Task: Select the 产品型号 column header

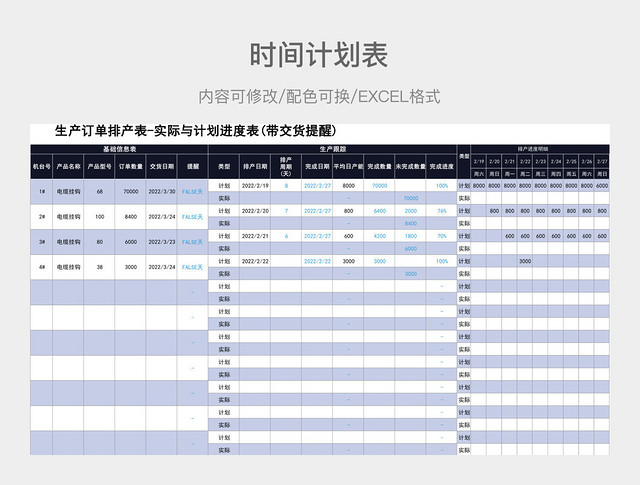Action: point(99,167)
